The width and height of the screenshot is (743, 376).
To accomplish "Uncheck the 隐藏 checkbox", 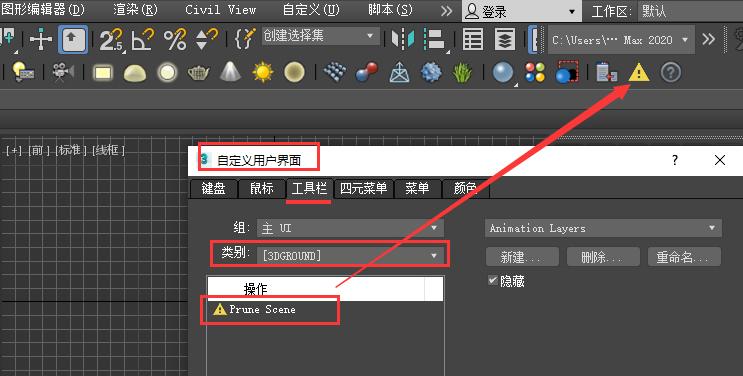I will click(x=493, y=281).
